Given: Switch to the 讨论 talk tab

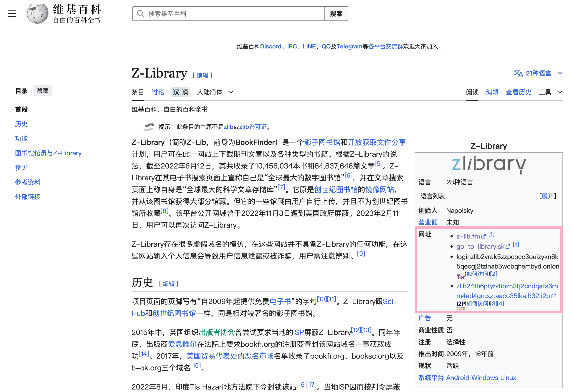Looking at the screenshot, I should pos(158,92).
